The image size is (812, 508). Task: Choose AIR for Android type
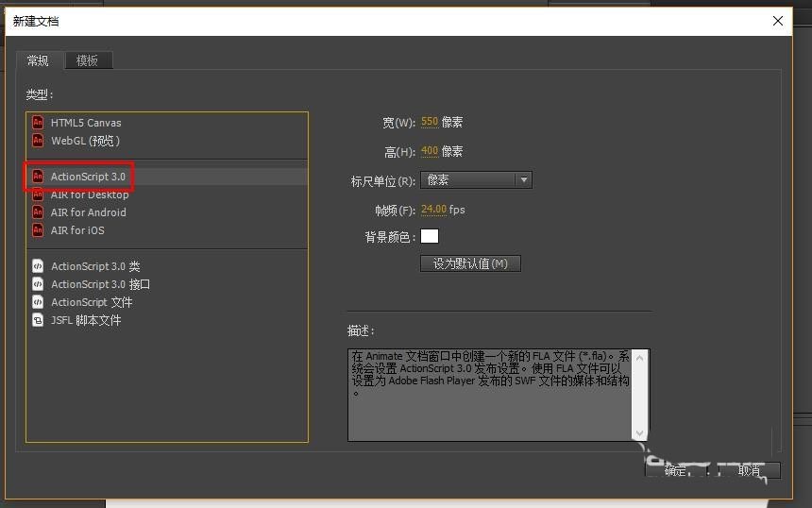[167, 212]
